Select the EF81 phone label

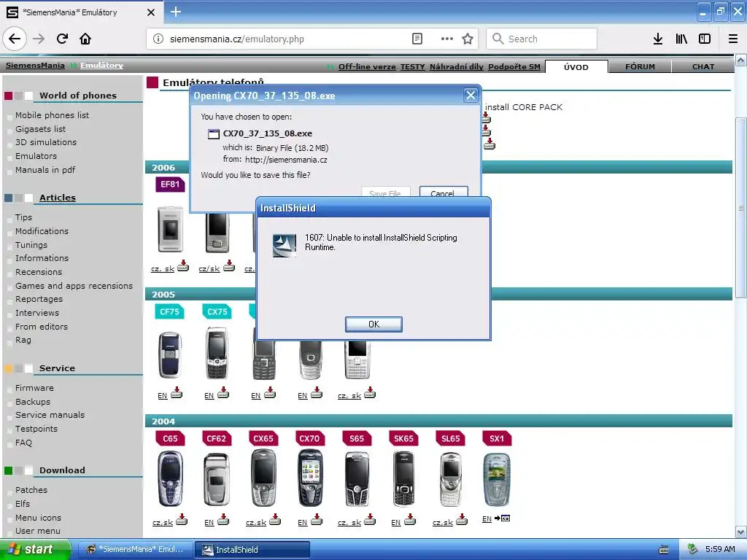click(x=170, y=184)
